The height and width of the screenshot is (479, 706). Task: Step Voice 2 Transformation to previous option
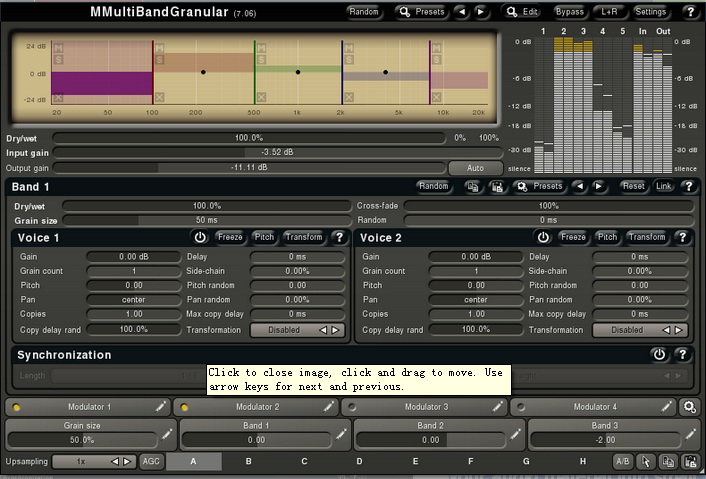[x=666, y=330]
